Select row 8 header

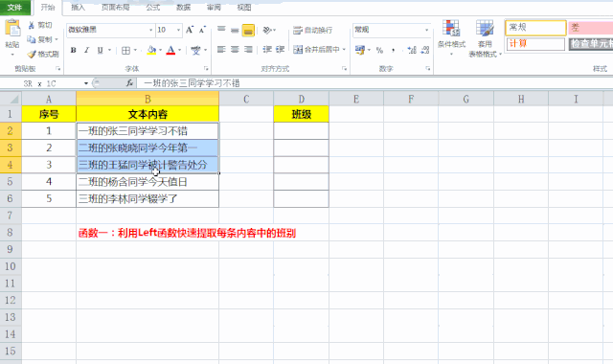click(x=11, y=233)
